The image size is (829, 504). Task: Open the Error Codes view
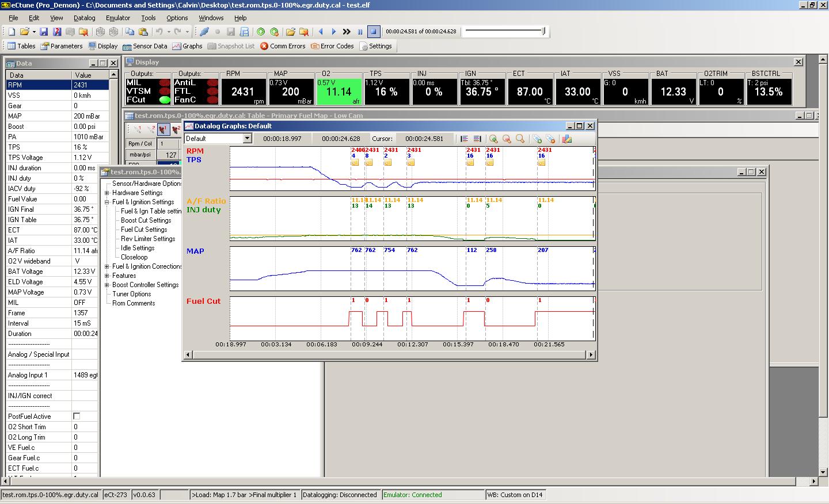point(332,46)
